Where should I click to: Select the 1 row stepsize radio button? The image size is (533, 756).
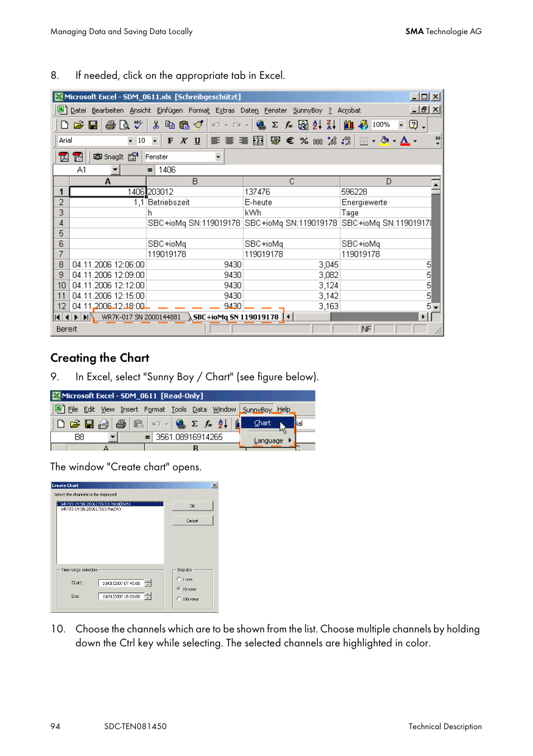tap(179, 579)
